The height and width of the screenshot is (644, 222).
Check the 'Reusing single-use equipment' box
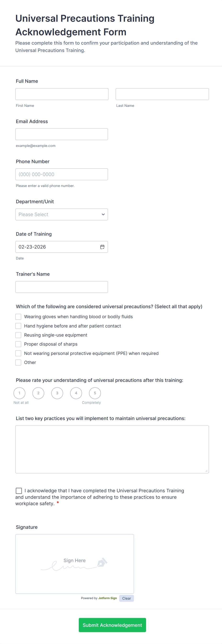[x=18, y=335]
